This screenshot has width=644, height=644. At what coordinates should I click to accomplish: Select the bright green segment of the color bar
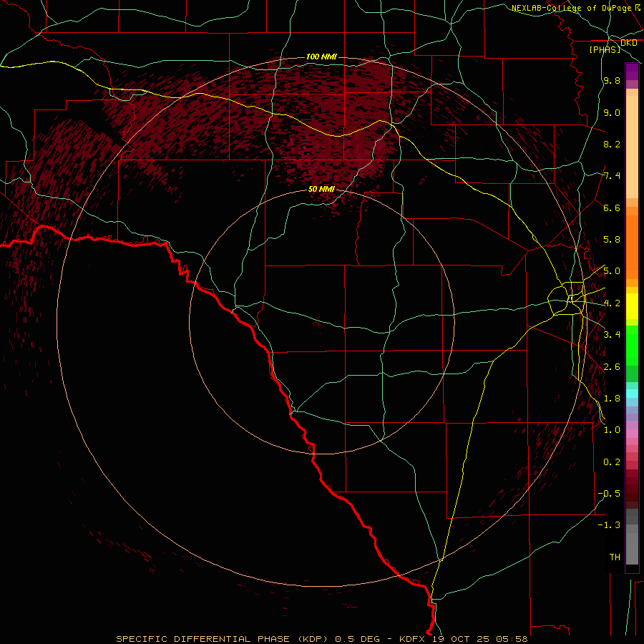[632, 346]
